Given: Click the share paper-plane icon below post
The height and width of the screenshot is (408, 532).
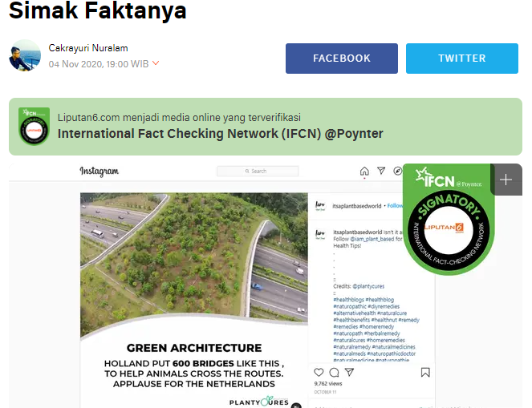Looking at the screenshot, I should tap(350, 372).
